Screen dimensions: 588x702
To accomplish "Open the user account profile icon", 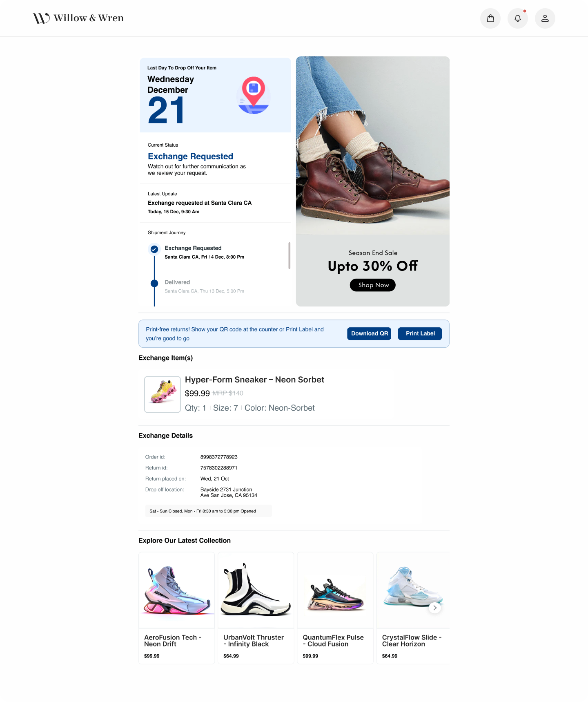I will (545, 18).
